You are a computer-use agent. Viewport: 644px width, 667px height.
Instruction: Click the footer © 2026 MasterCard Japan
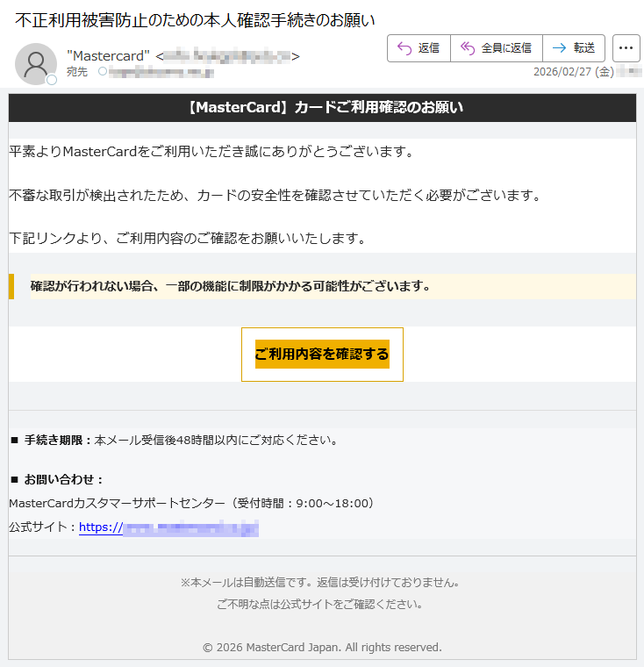coord(322,648)
